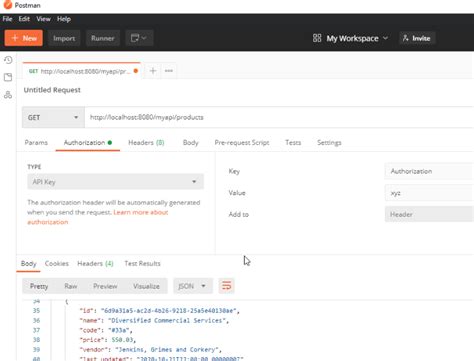Open the GET method dropdown
Image resolution: width=474 pixels, height=361 pixels.
(x=53, y=117)
